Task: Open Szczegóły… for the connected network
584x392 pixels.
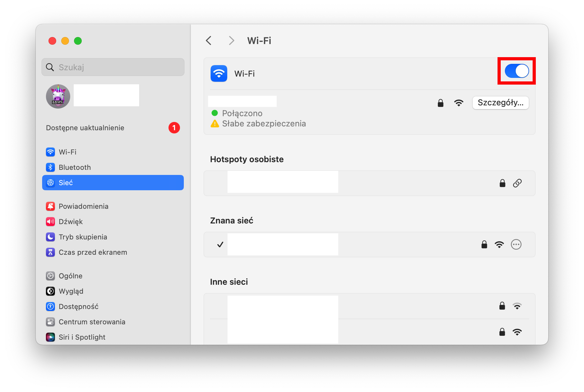Action: pyautogui.click(x=500, y=103)
